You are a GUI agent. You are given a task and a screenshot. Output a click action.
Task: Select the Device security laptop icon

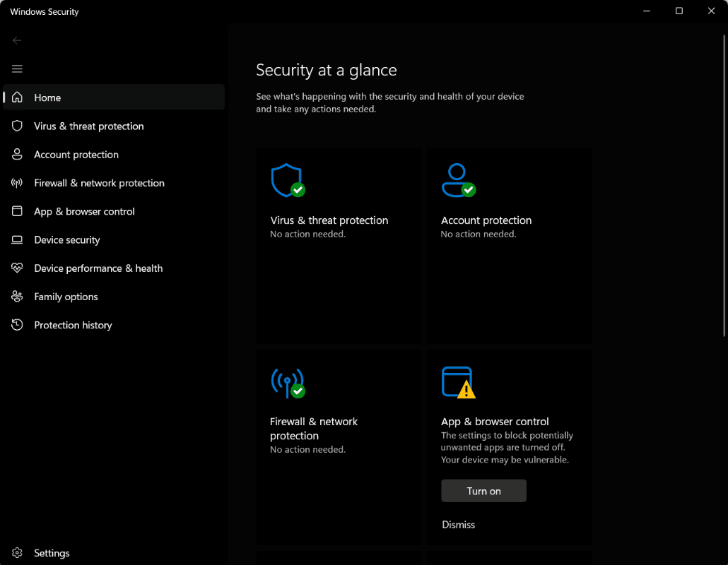point(17,239)
